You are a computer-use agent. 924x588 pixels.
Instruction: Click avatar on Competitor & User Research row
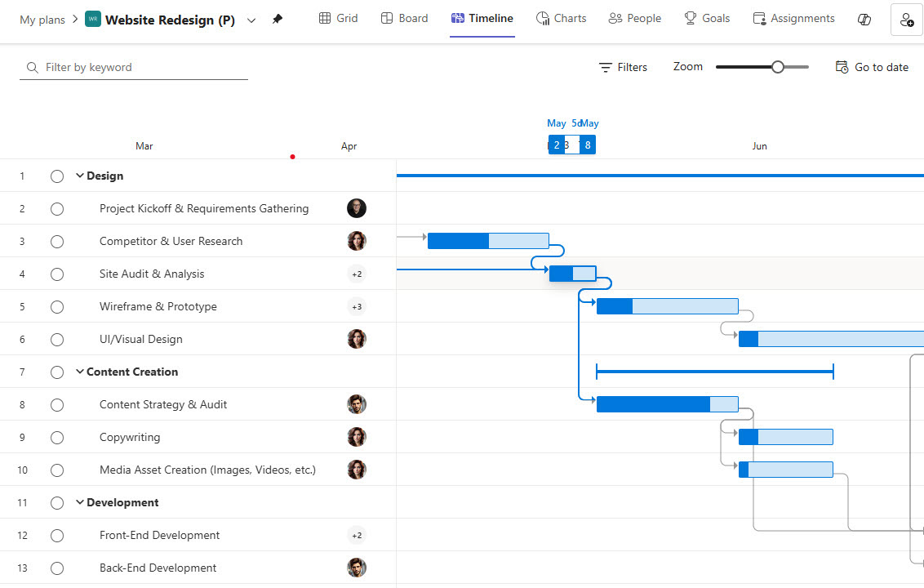357,241
